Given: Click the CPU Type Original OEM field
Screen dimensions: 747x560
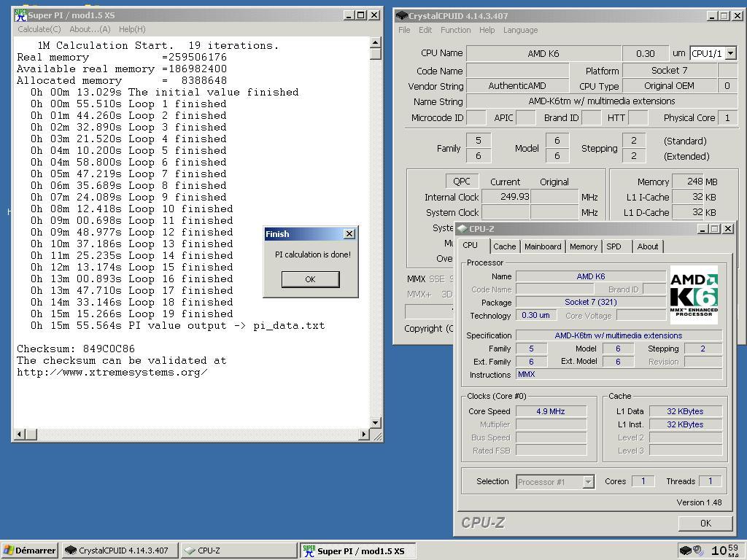Looking at the screenshot, I should coord(669,86).
